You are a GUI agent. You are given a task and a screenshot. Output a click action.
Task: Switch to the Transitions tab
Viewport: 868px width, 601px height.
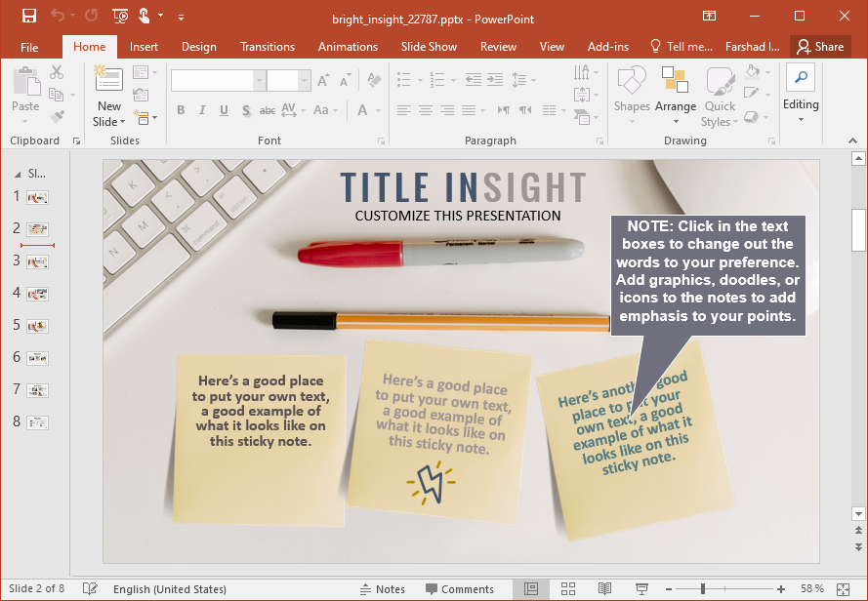pos(268,47)
